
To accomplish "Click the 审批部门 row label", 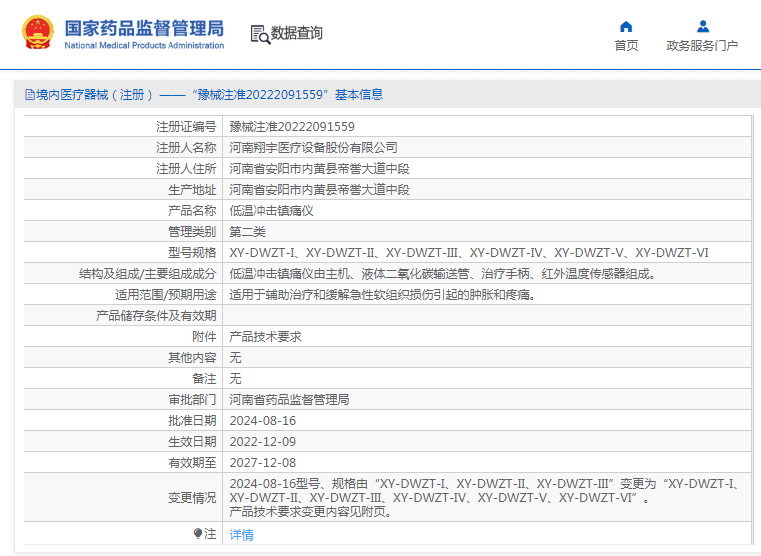I will tap(192, 400).
